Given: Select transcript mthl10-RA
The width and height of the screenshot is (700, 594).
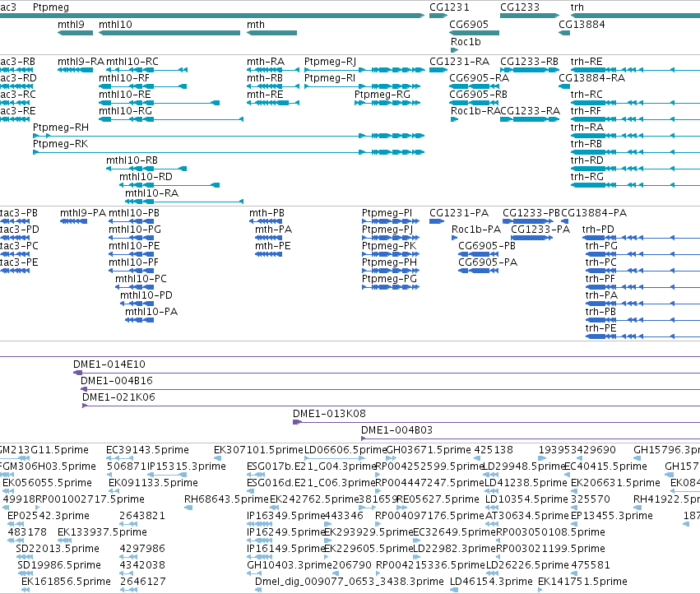Looking at the screenshot, I should coord(184,202).
